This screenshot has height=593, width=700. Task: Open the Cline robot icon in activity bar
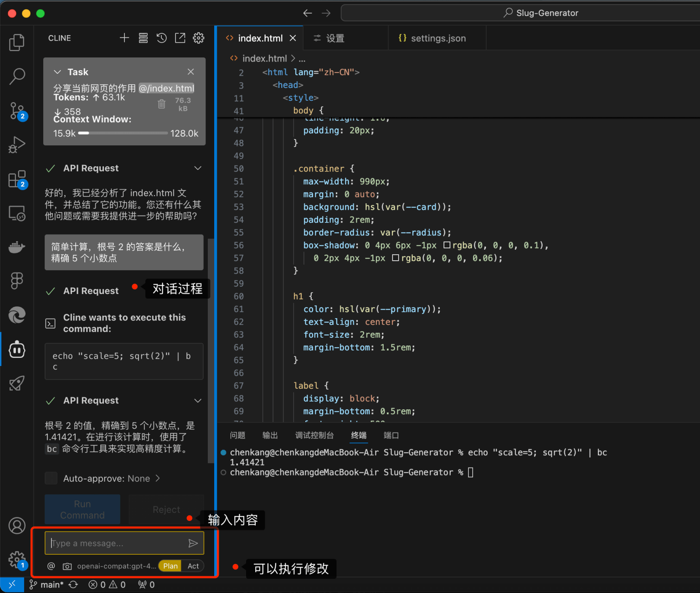pyautogui.click(x=17, y=349)
